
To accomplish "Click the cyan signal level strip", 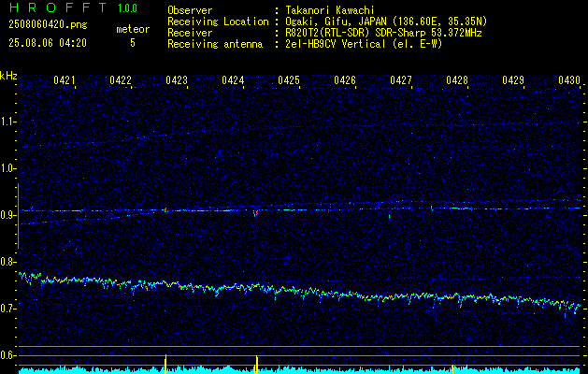I will click(299, 370).
